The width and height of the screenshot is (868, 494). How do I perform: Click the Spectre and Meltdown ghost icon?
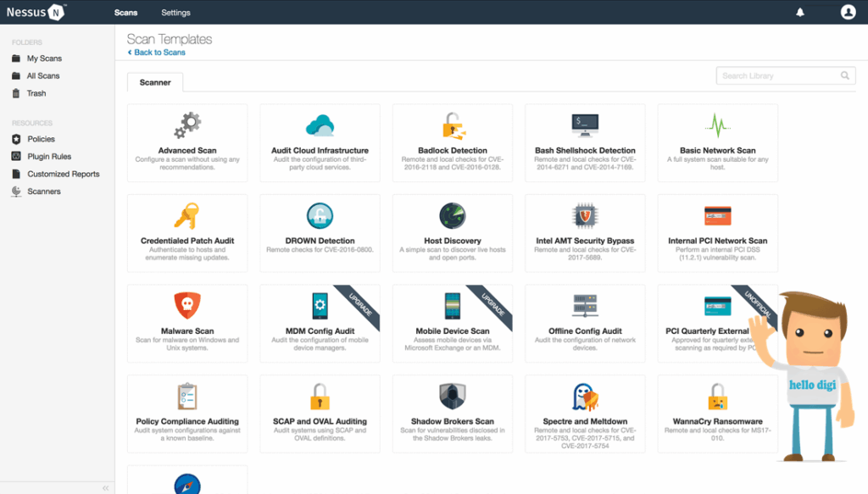585,397
